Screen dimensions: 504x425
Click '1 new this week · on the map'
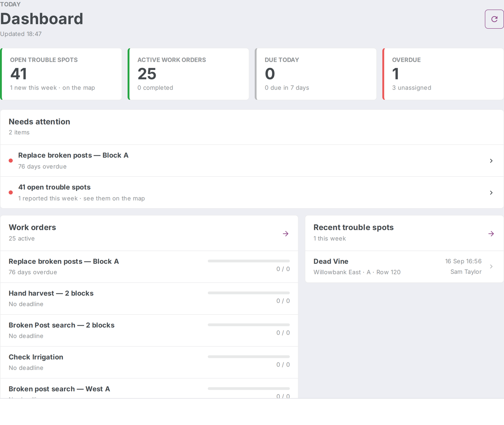tap(52, 88)
